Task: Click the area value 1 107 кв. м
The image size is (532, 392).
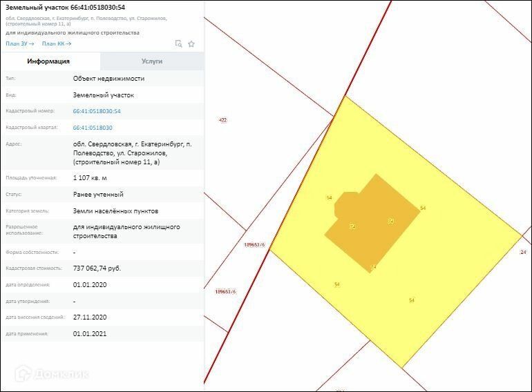Action: 90,178
